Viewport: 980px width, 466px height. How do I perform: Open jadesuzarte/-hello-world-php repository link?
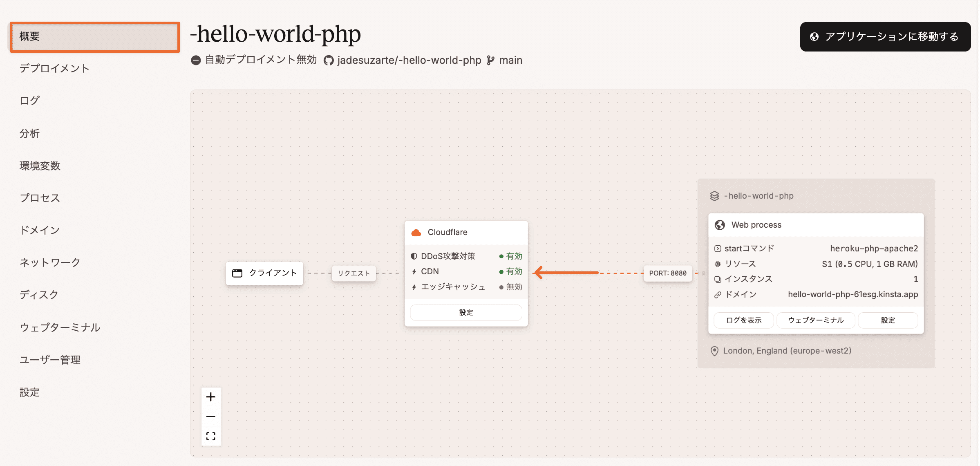[x=409, y=60]
